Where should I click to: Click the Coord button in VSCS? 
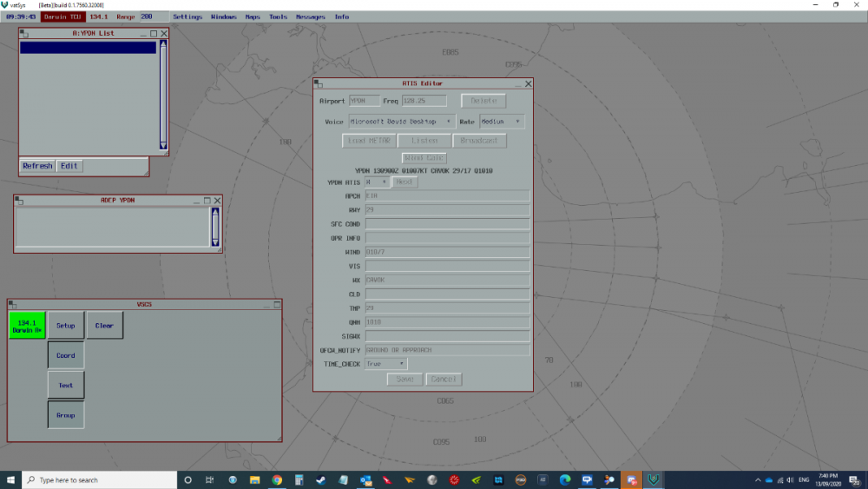[x=66, y=355]
